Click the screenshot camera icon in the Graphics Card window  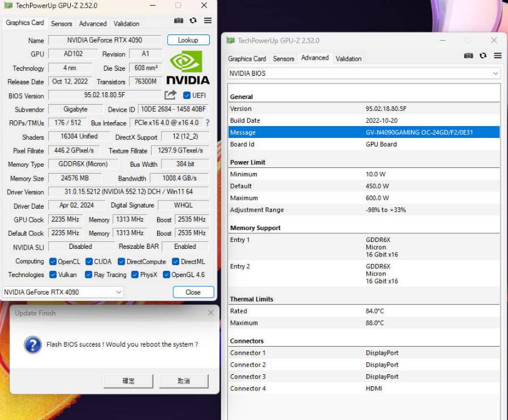pos(179,21)
